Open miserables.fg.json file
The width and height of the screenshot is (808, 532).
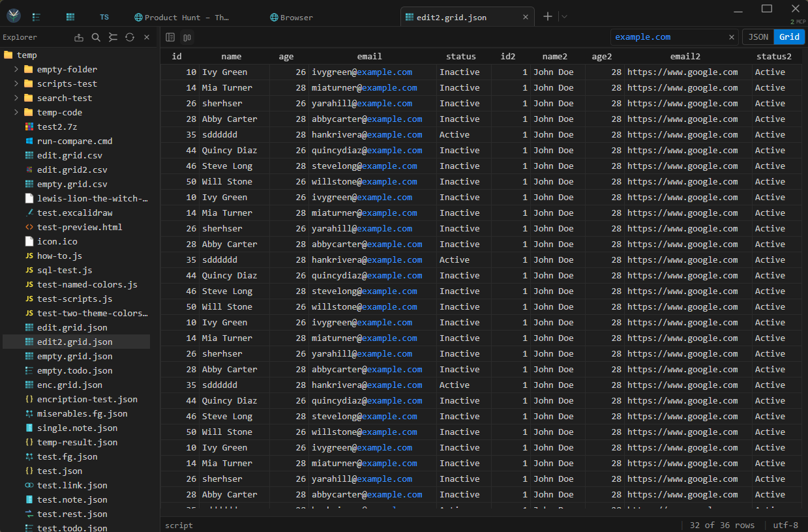tap(76, 413)
